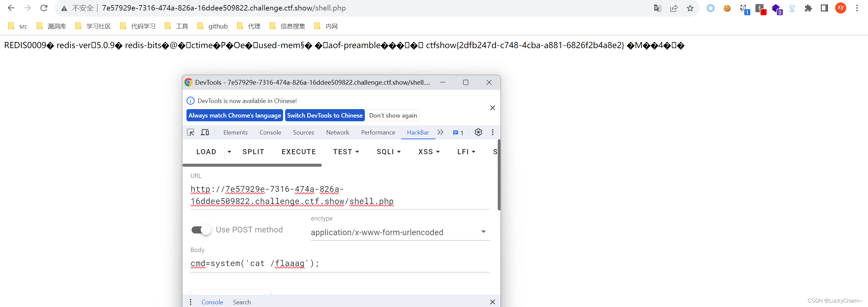Switch to the Performance tab
Screen dimensions: 868x307
378,132
